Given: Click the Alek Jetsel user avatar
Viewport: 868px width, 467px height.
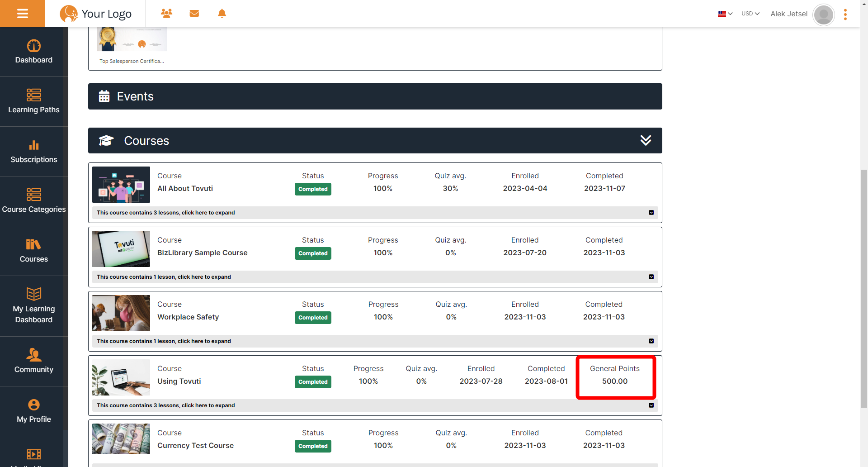Looking at the screenshot, I should [824, 15].
